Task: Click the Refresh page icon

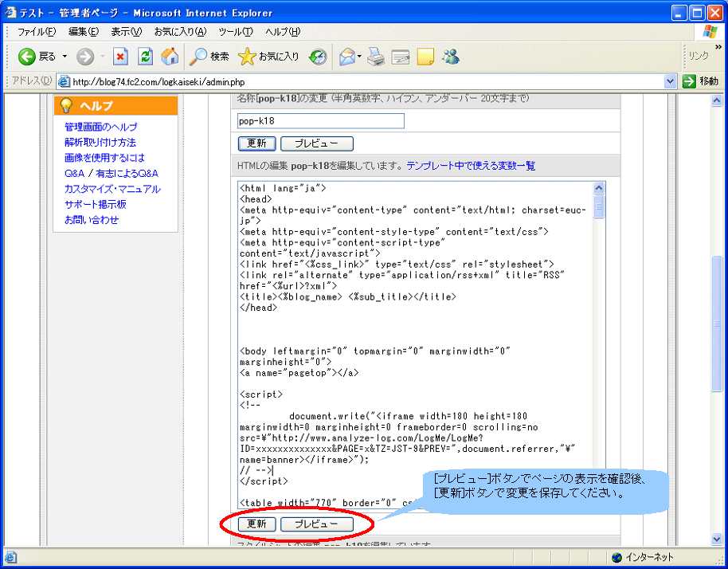Action: click(x=145, y=57)
